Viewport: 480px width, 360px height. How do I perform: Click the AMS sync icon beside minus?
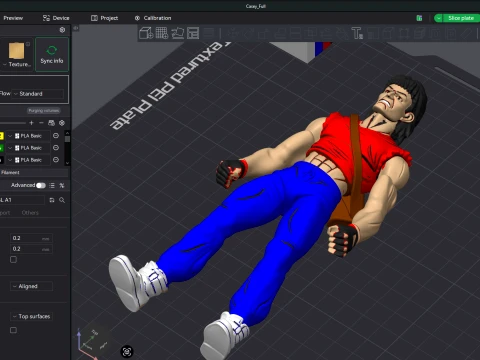click(51, 123)
